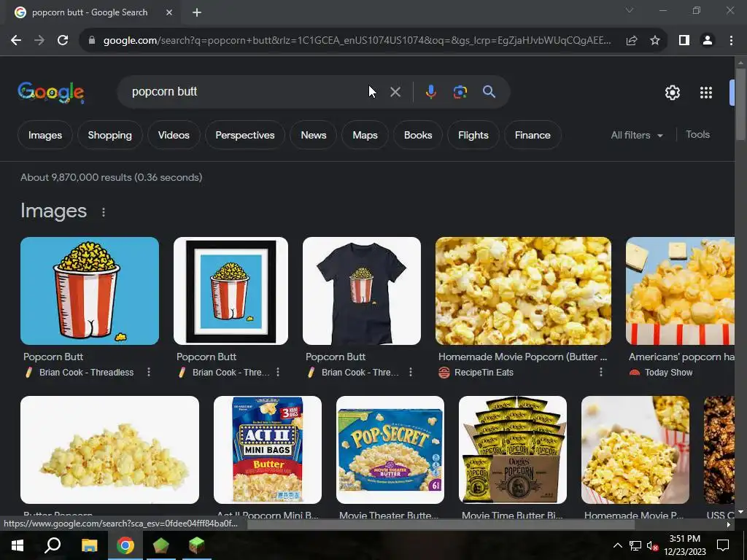Viewport: 747px width, 560px height.
Task: Open Popcorn Butt t-shirt thumbnail
Action: pyautogui.click(x=362, y=291)
